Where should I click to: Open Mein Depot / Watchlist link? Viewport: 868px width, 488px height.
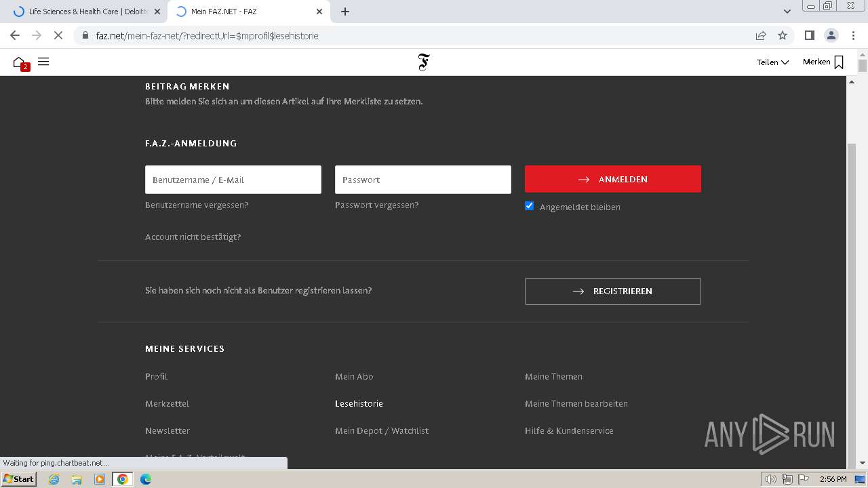[x=382, y=431]
